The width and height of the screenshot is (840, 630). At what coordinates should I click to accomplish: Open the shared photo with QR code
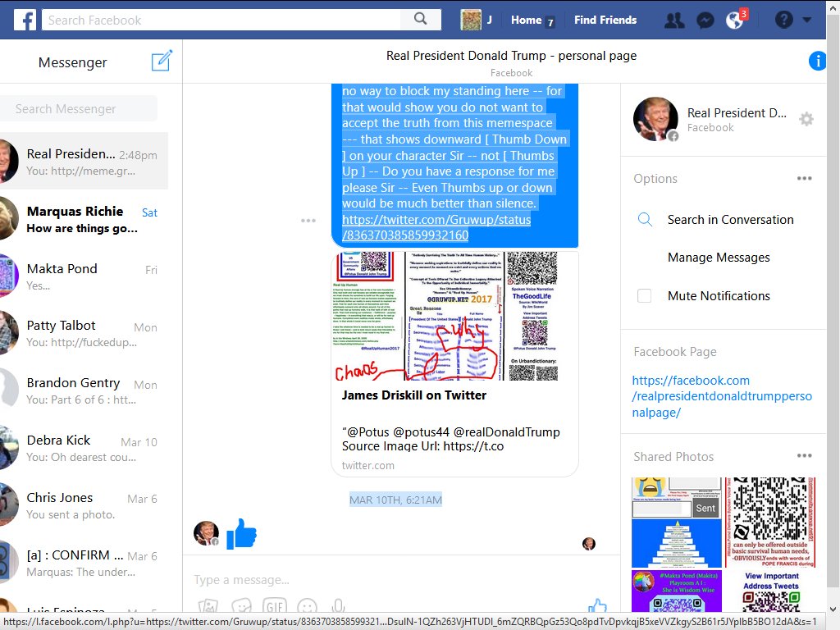[x=769, y=522]
